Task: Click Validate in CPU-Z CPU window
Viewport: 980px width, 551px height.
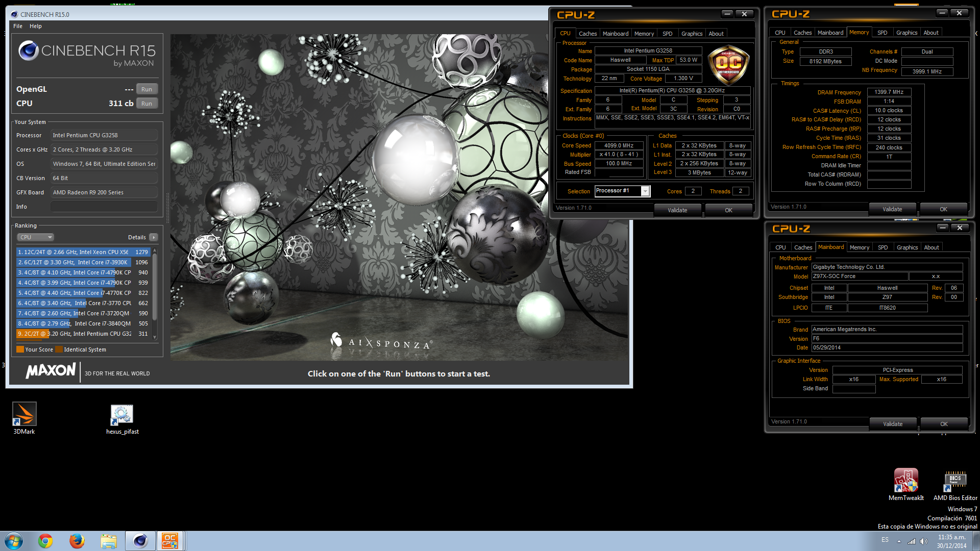Action: pyautogui.click(x=677, y=210)
